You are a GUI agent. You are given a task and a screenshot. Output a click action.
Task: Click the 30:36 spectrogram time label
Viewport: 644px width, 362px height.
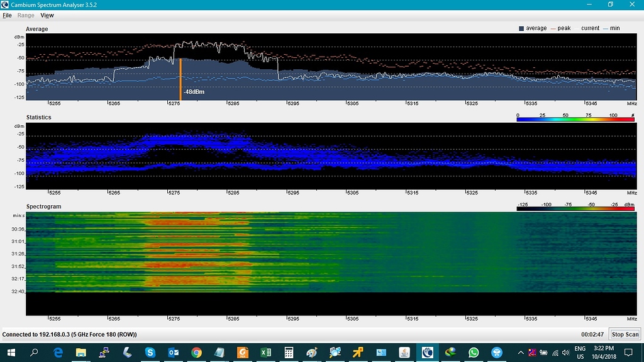click(x=18, y=229)
